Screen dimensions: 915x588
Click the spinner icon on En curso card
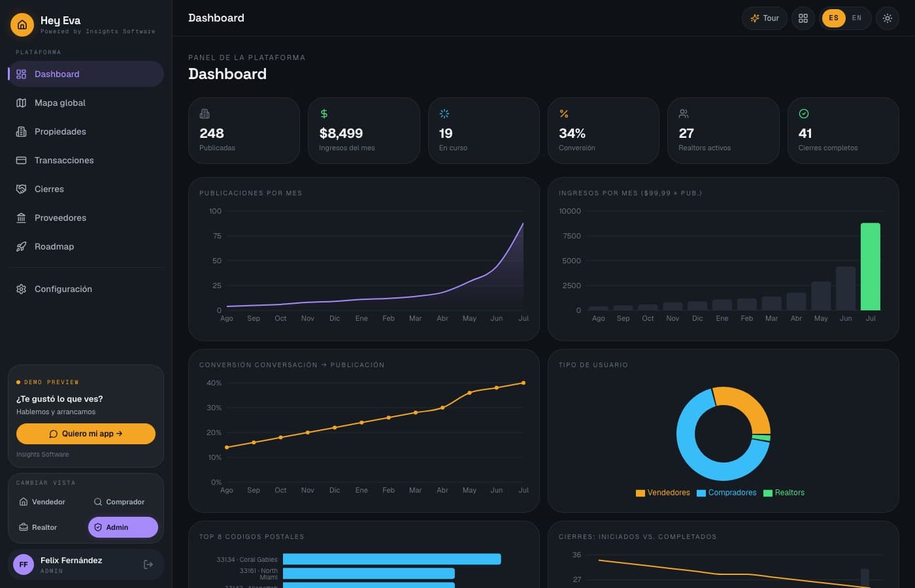(444, 114)
